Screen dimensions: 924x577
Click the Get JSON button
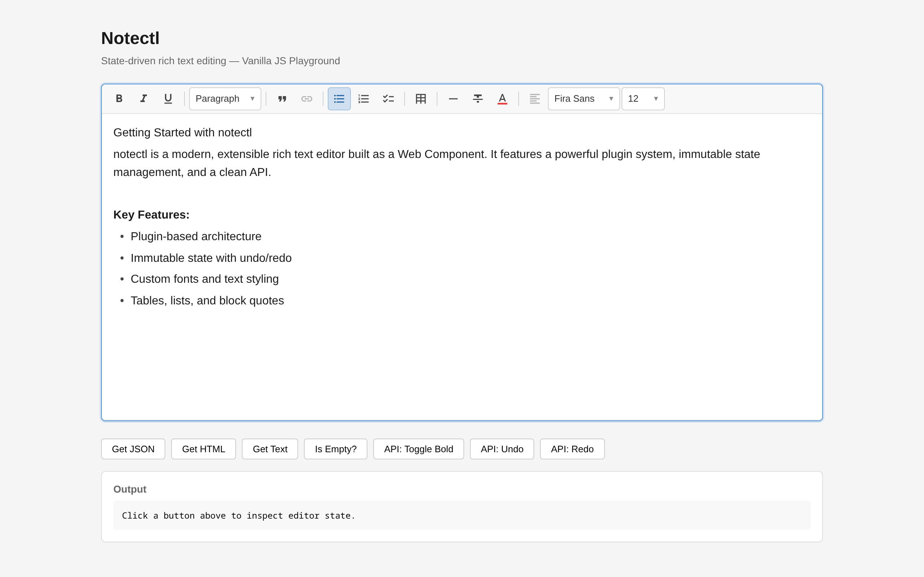point(133,449)
